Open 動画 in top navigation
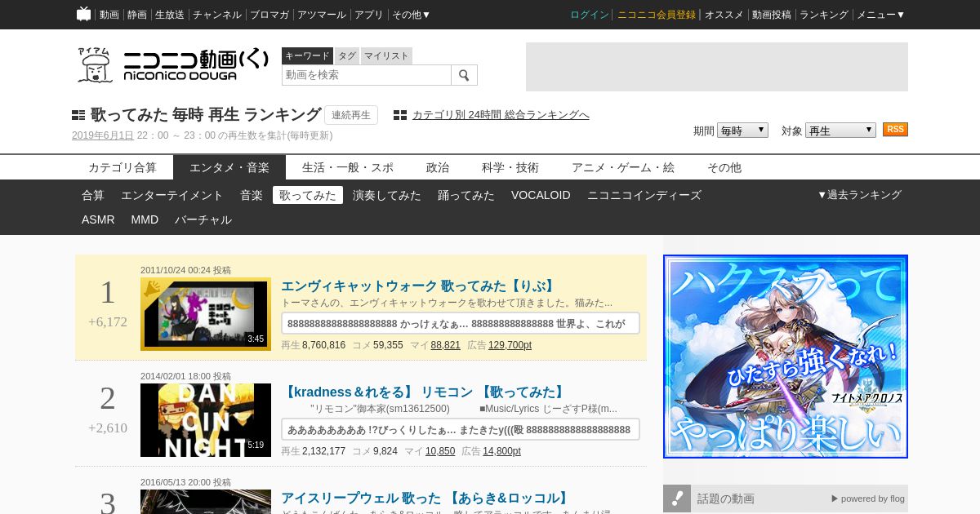Screen dimensions: 980x514 pyautogui.click(x=109, y=15)
